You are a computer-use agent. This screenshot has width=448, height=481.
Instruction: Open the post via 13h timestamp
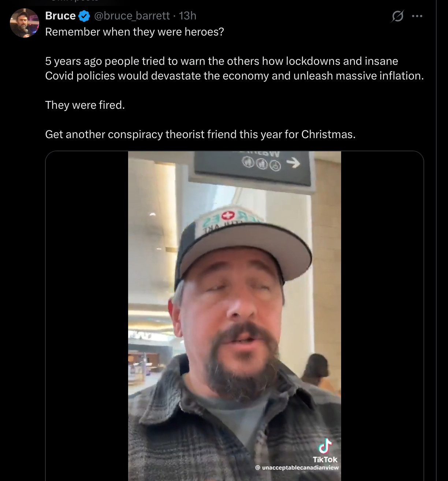188,16
